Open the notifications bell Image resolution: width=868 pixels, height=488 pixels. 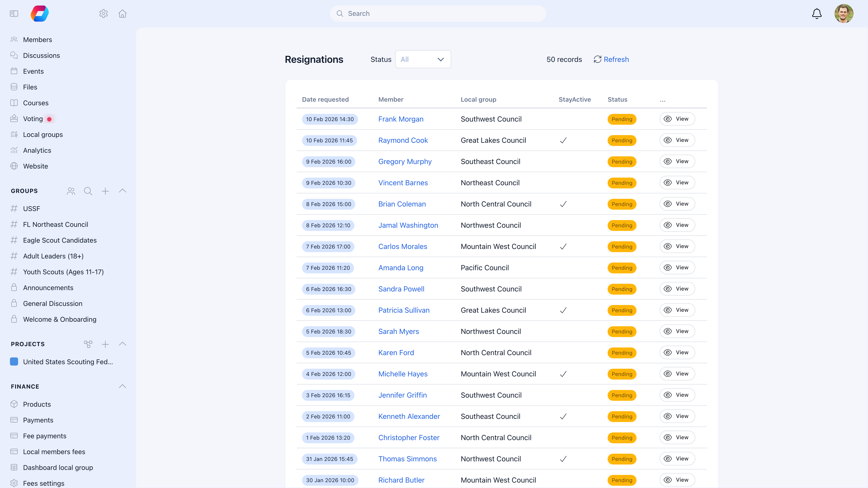coord(816,14)
